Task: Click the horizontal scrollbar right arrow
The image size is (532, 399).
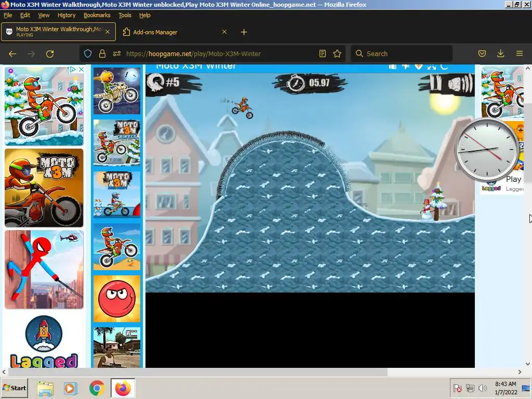Action: [x=520, y=372]
